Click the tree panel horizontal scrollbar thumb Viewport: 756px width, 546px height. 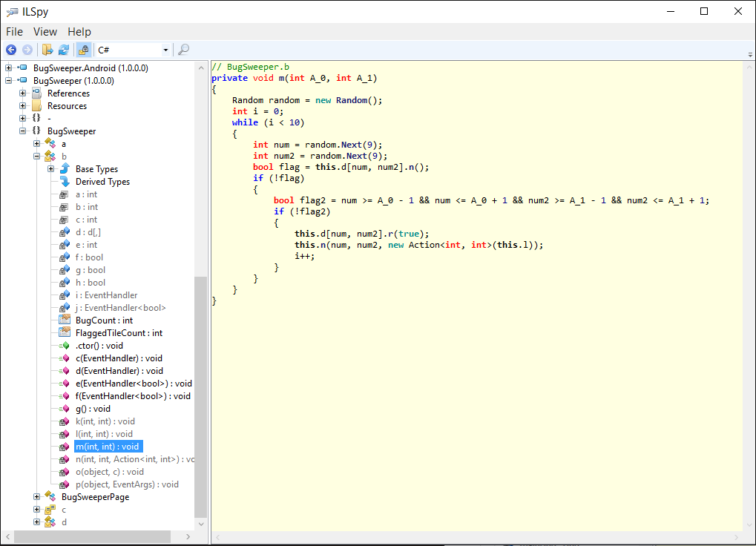92,536
